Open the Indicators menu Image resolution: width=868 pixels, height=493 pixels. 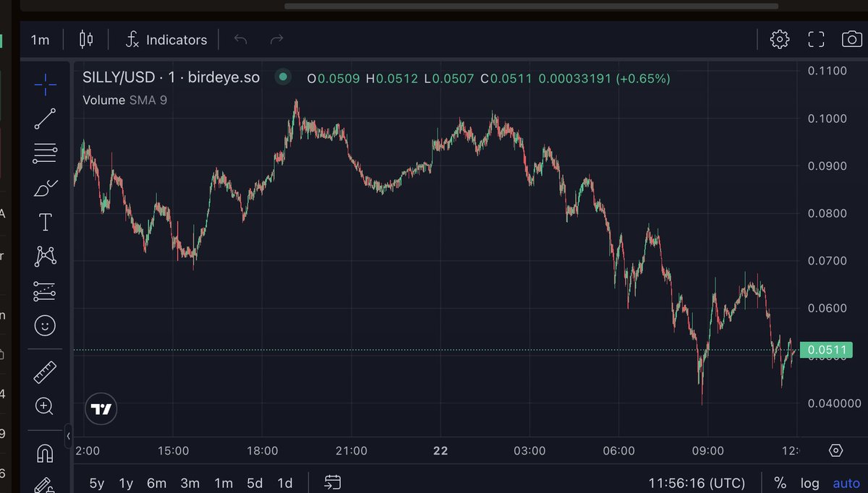[166, 40]
